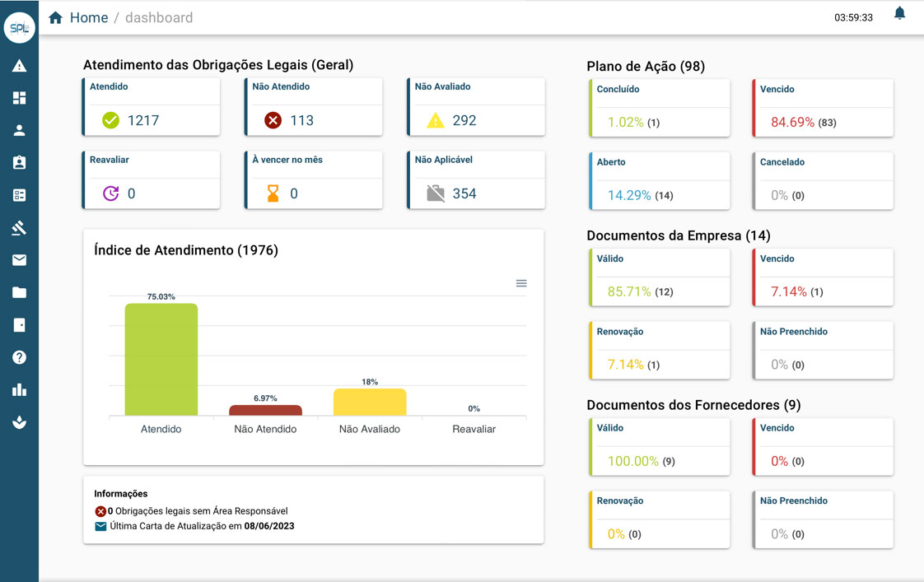Screen dimensions: 924x582
Task: Open Plano de Ação Concluído card
Action: [660, 109]
